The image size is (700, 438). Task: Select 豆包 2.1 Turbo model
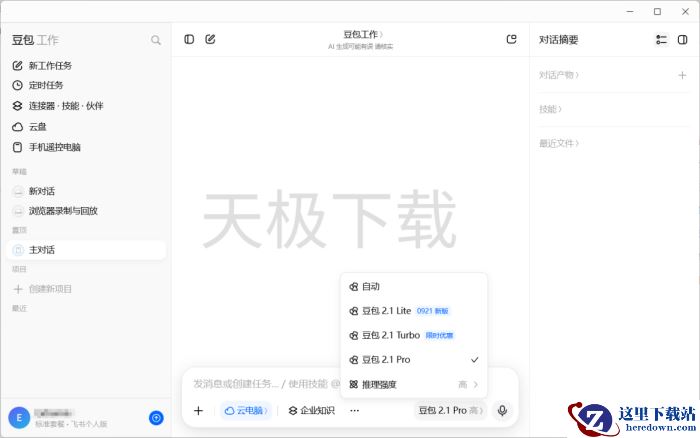click(413, 335)
